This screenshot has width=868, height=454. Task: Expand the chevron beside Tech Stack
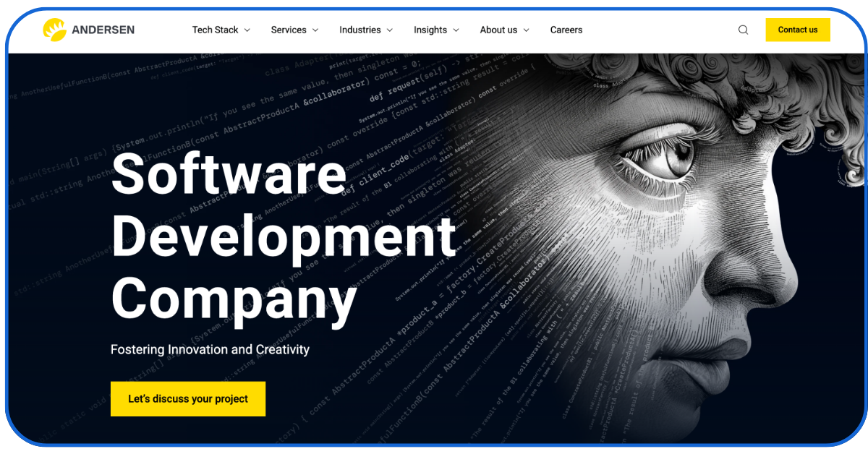tap(247, 30)
